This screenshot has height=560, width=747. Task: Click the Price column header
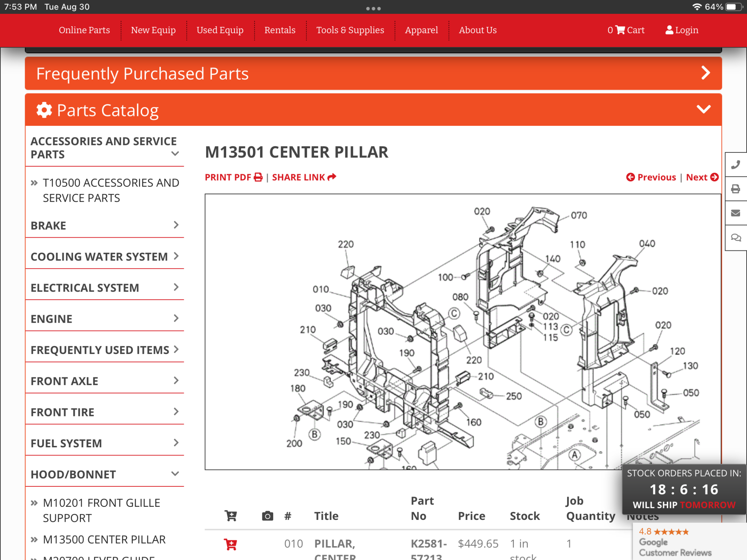pos(471,516)
